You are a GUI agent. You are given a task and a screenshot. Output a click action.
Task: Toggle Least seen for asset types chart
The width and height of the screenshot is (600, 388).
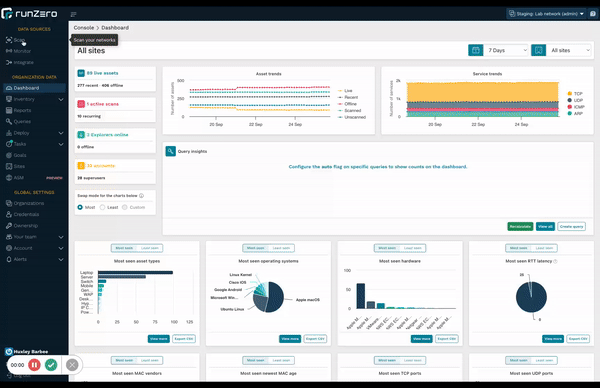coord(150,248)
